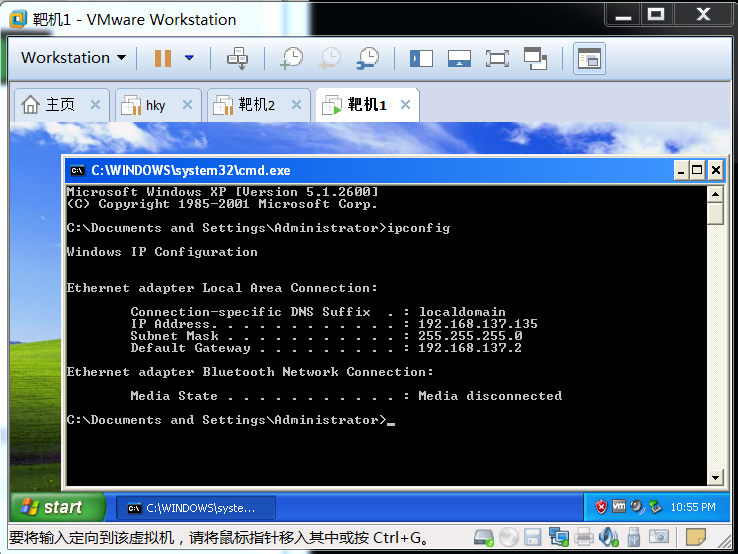Click the cmd scrollbar down arrow
738x554 pixels.
715,478
